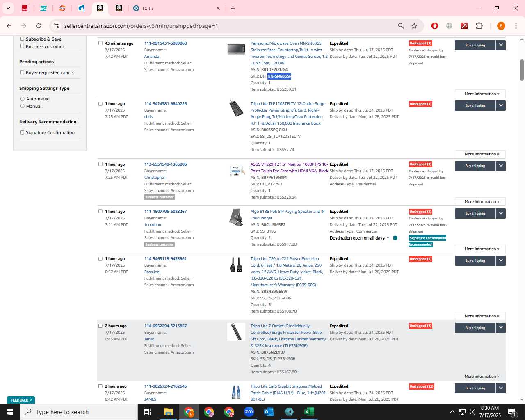525x420 pixels.
Task: Open Zoom from the taskbar
Action: (x=249, y=412)
